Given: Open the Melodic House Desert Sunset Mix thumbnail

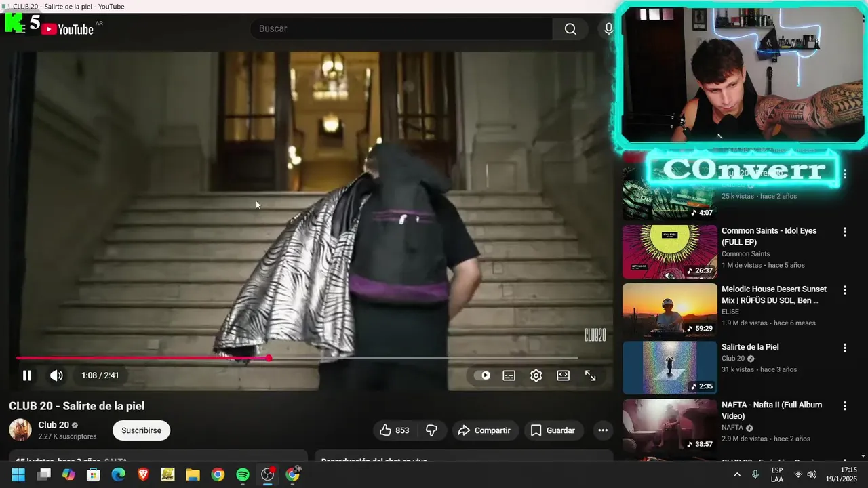Looking at the screenshot, I should tap(669, 310).
